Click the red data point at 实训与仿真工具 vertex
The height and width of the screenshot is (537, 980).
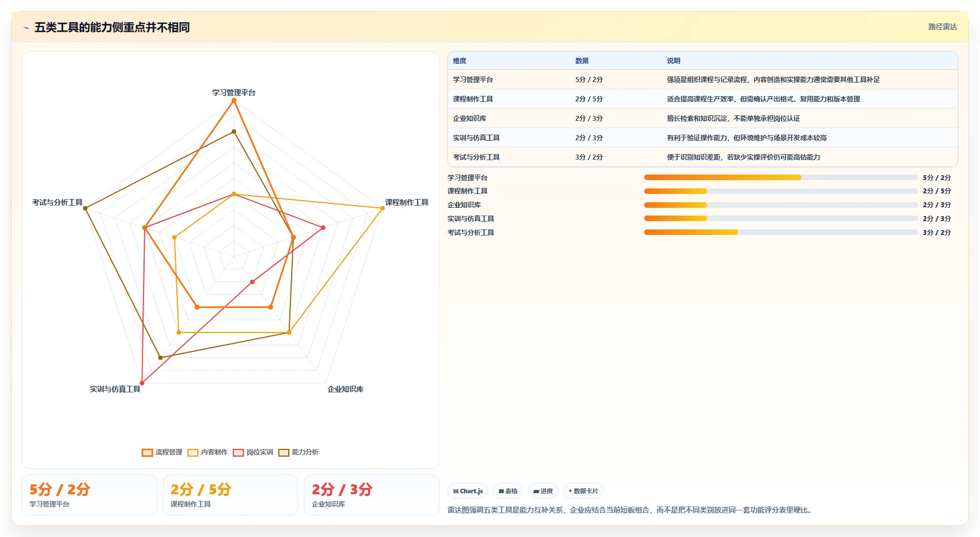coord(142,383)
